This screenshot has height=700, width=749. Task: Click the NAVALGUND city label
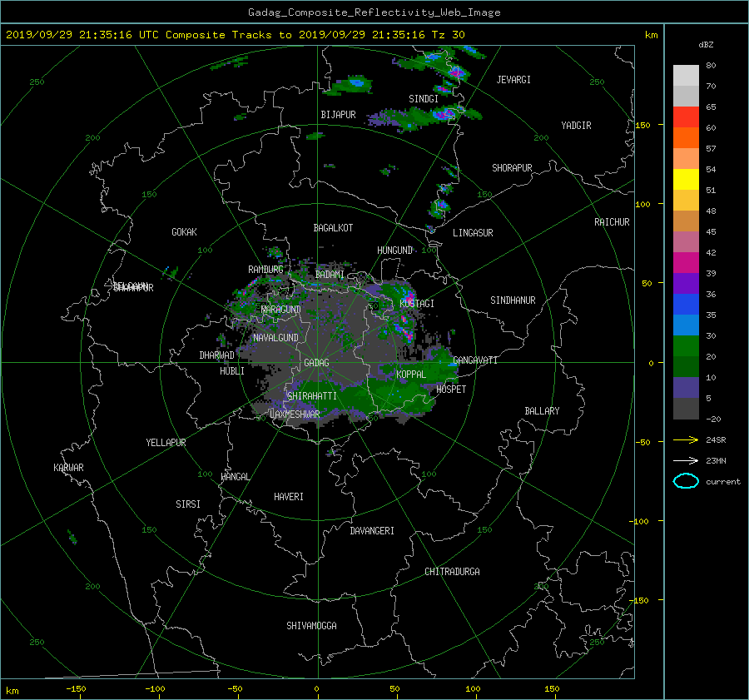(x=275, y=338)
